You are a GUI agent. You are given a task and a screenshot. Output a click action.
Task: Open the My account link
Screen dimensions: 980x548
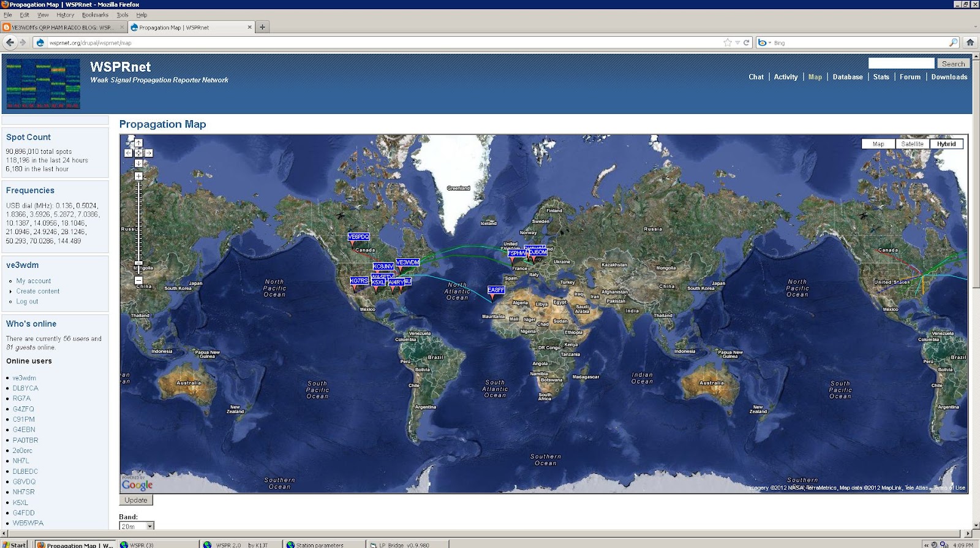[34, 281]
